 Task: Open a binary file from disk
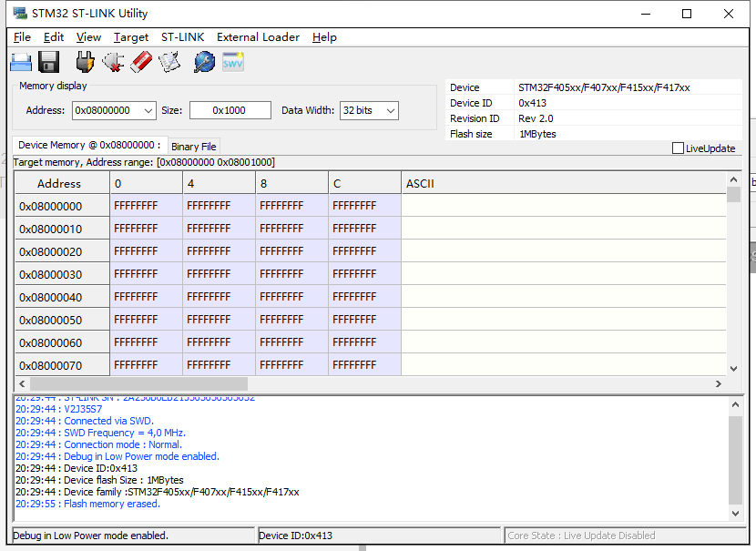(x=20, y=61)
